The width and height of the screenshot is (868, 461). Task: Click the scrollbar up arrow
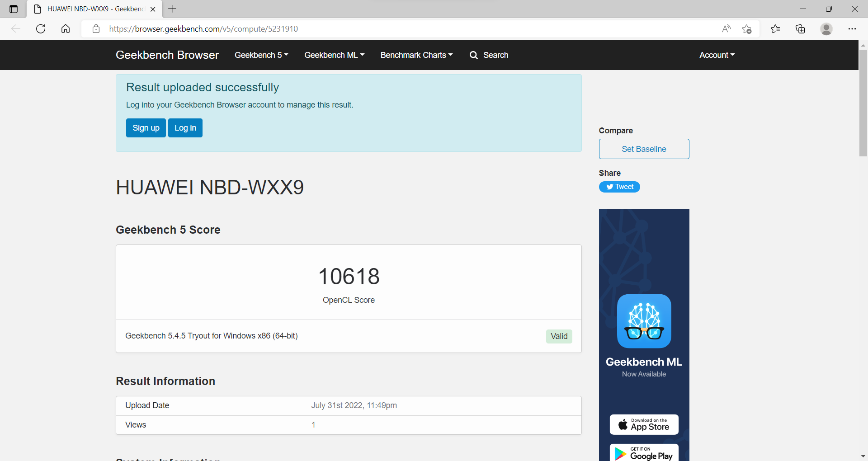(x=863, y=45)
